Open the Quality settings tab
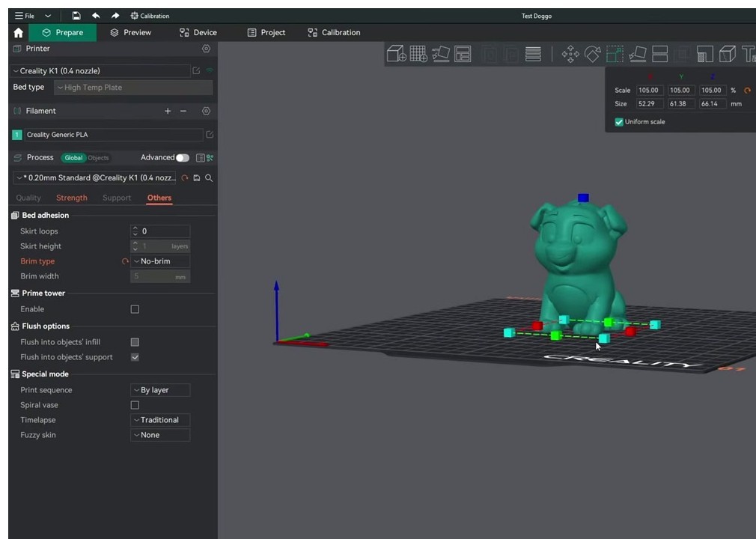 click(28, 198)
